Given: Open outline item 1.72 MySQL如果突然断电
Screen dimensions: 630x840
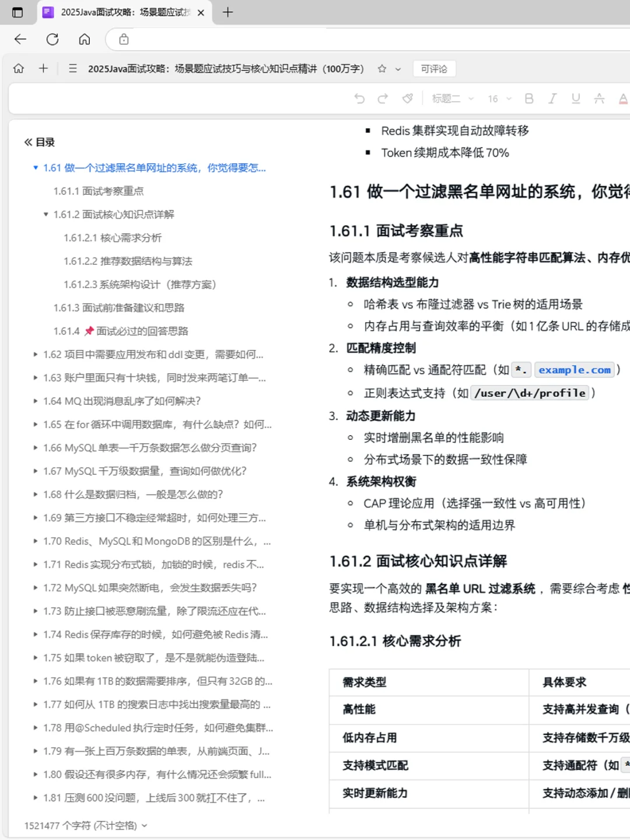Looking at the screenshot, I should [x=150, y=588].
